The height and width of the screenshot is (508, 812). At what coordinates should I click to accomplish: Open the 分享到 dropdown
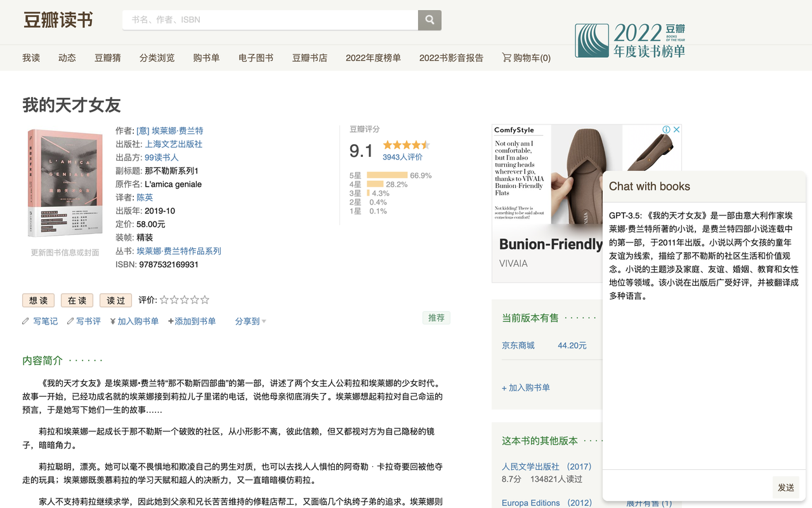251,321
